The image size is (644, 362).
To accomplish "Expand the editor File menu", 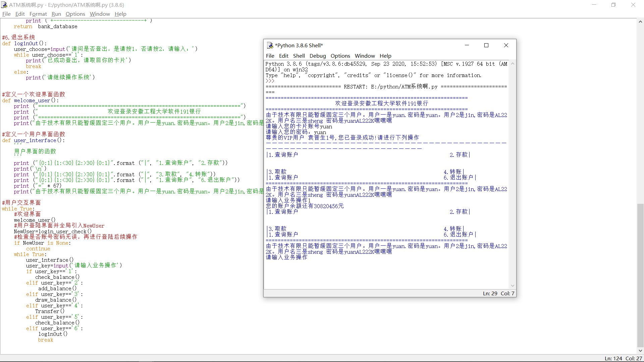I will (6, 14).
